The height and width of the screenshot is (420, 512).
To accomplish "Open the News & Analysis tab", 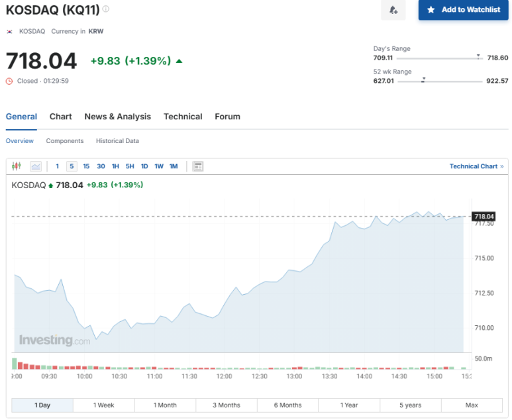I will click(117, 117).
